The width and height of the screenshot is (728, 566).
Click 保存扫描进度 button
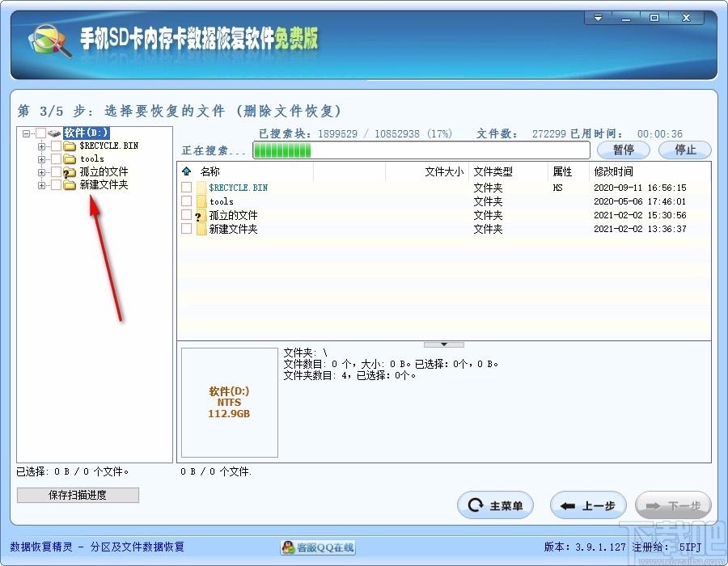(x=78, y=495)
